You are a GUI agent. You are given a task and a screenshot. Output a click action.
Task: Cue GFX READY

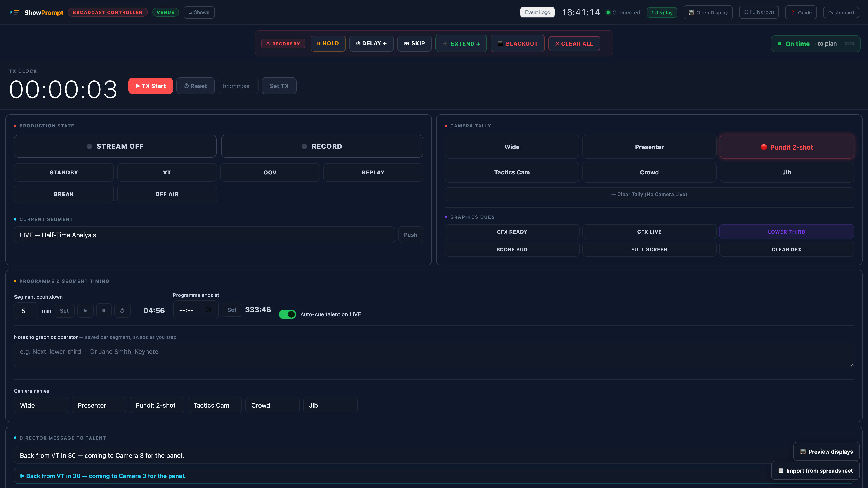click(512, 232)
